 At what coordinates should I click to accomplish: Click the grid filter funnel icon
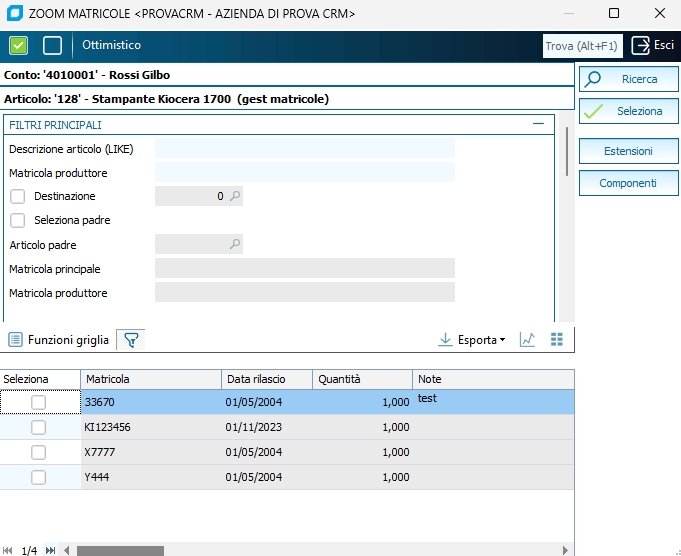coord(130,340)
